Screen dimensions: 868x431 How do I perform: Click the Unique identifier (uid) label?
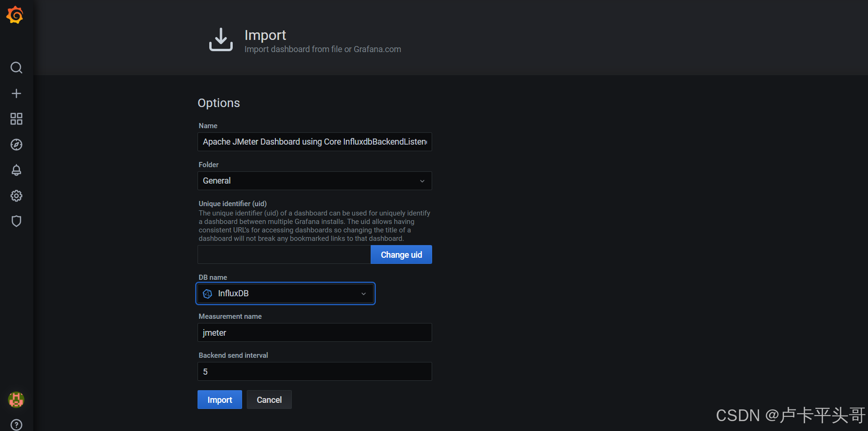(x=233, y=204)
